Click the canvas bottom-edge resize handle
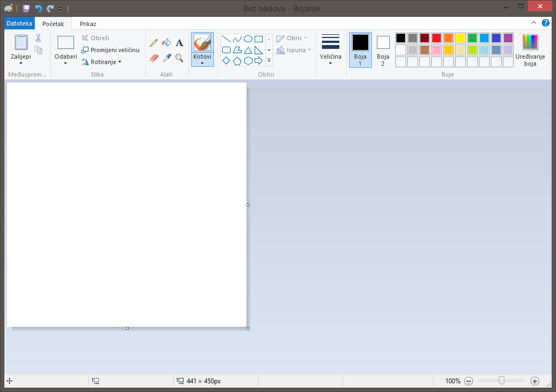The image size is (556, 392). coord(127,328)
